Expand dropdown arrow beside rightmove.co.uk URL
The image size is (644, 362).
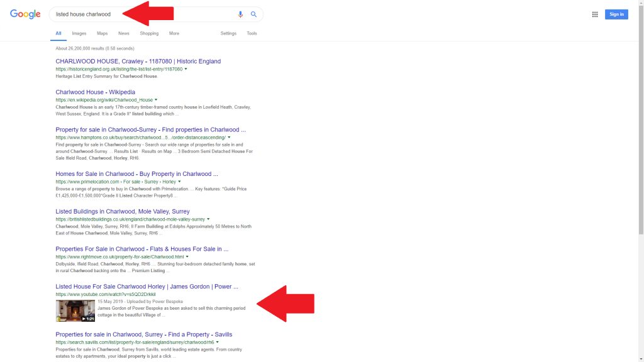point(187,256)
